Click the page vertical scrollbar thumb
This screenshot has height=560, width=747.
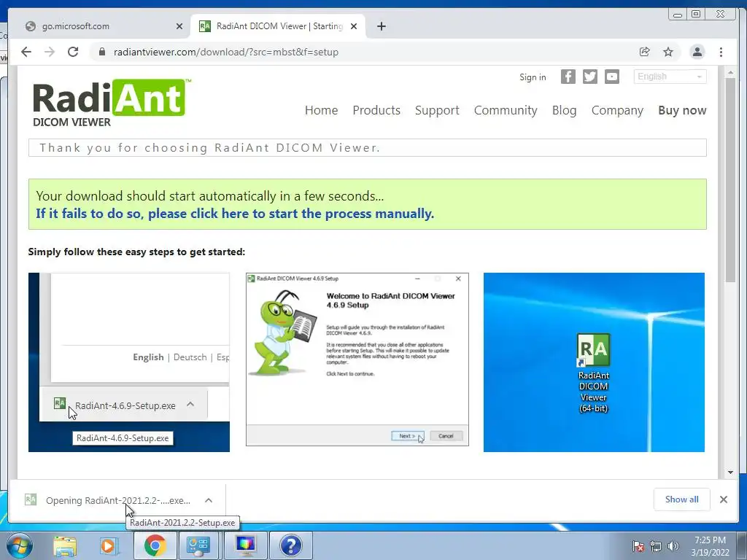(x=730, y=180)
